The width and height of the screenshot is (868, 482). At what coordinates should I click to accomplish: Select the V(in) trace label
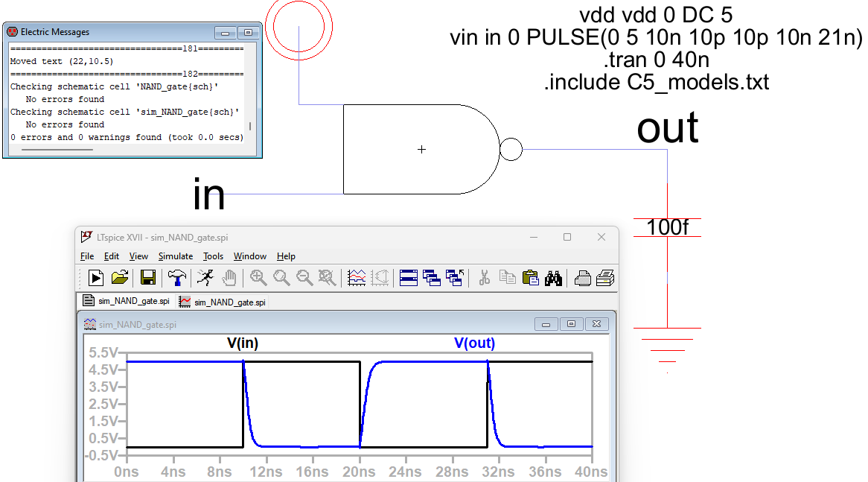(x=243, y=343)
